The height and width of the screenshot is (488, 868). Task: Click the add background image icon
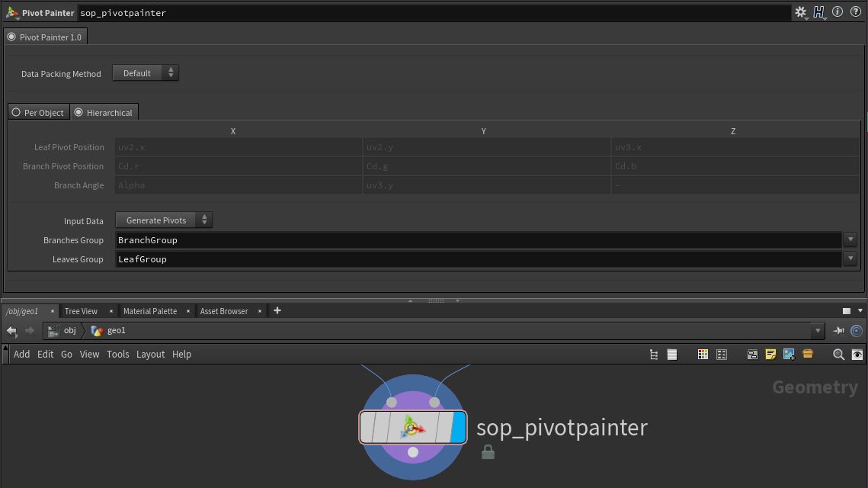789,355
